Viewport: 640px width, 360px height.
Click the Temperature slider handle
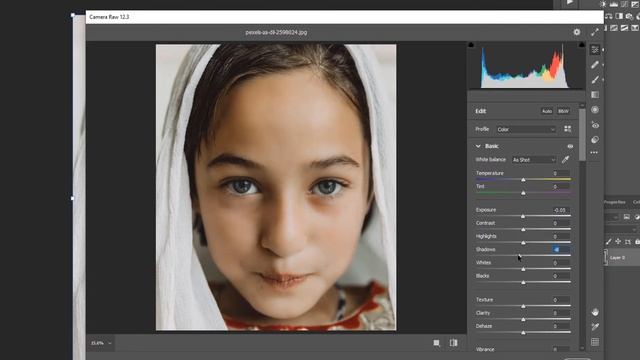click(x=523, y=180)
